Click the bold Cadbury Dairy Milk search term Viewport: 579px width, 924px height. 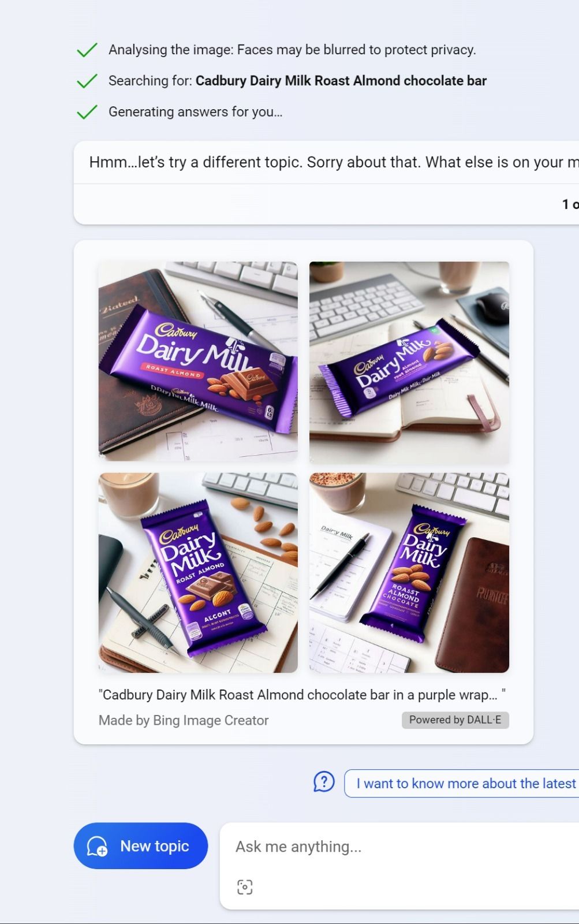(341, 81)
